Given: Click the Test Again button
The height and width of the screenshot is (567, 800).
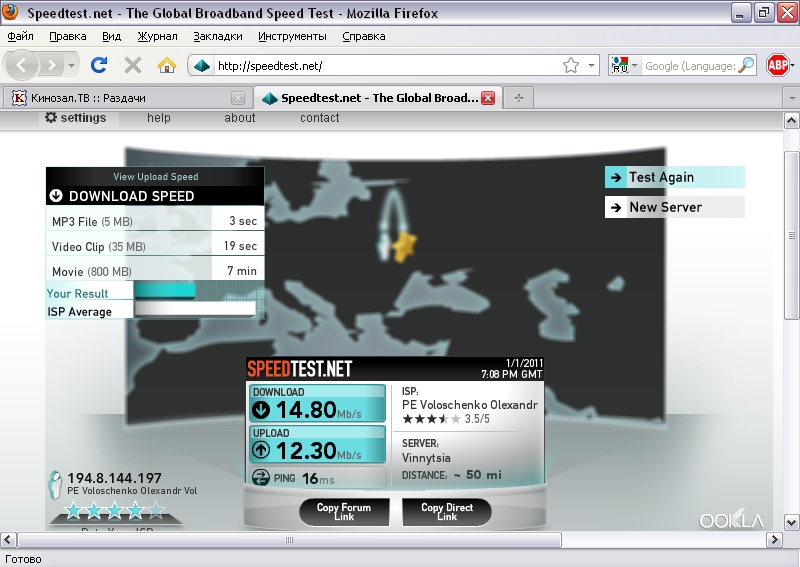Looking at the screenshot, I should [674, 177].
